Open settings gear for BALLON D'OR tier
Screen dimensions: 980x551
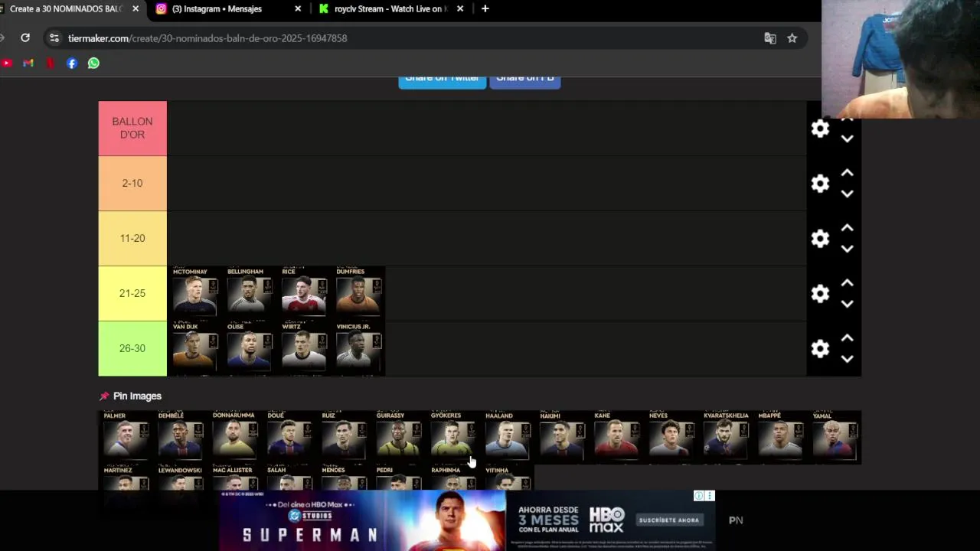coord(820,129)
